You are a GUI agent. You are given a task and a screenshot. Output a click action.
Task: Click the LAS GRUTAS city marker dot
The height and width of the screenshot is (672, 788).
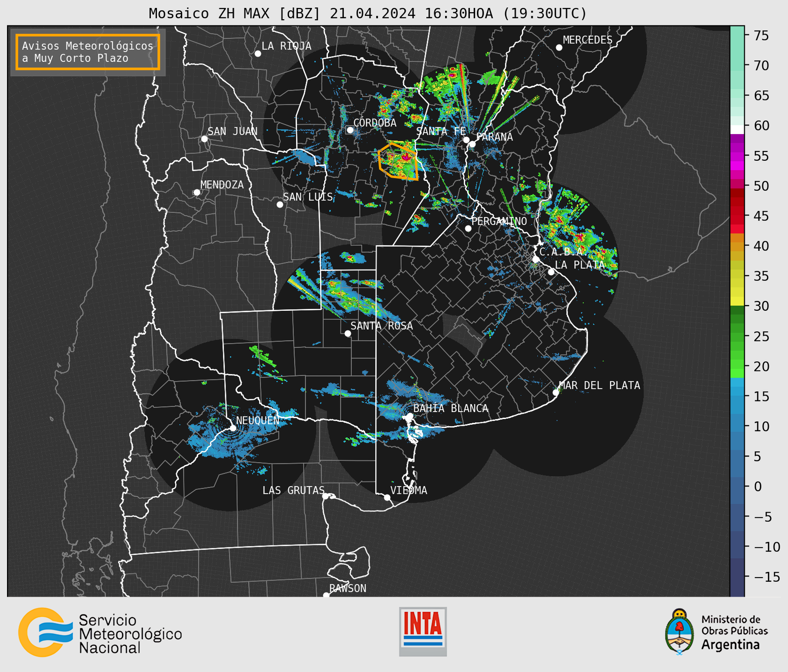tap(326, 496)
